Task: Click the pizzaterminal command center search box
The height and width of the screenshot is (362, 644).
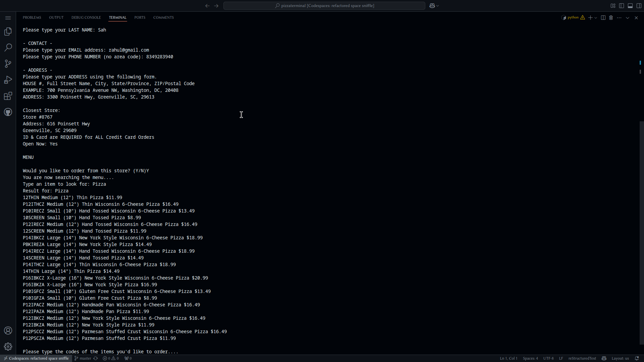Action: tap(324, 6)
